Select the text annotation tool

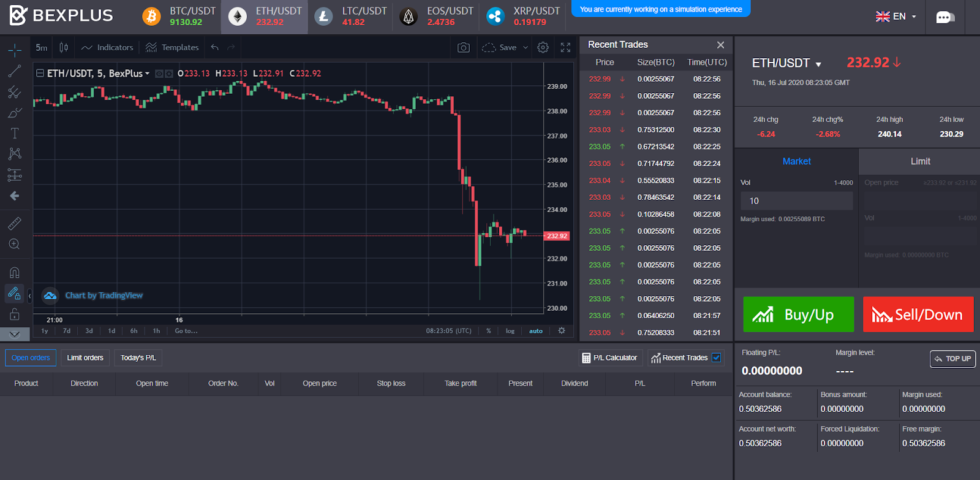point(15,133)
